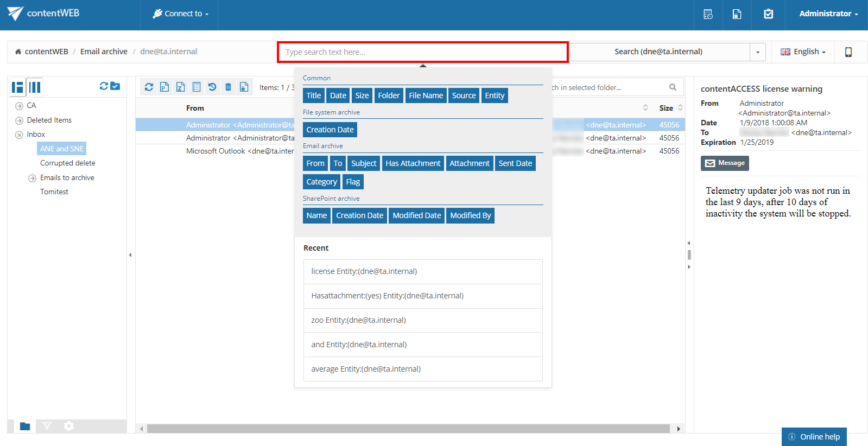This screenshot has width=868, height=446.
Task: Select Microsoft Outlook email row
Action: [410, 151]
